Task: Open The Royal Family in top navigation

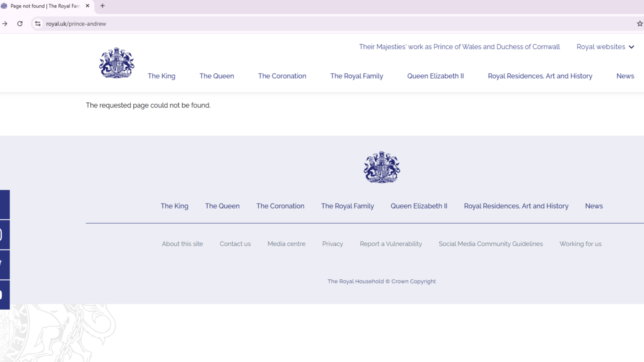Action: coord(356,76)
